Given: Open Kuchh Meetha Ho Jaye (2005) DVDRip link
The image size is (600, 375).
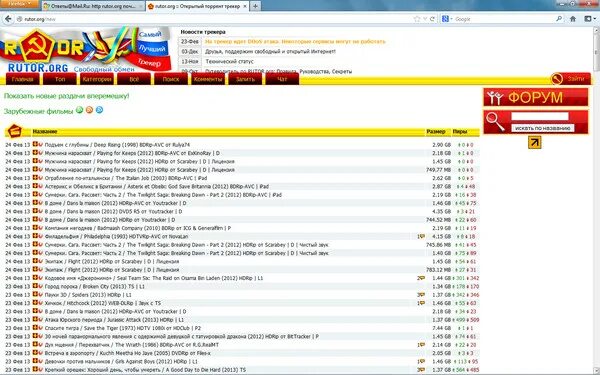Looking at the screenshot, I should point(127,353).
